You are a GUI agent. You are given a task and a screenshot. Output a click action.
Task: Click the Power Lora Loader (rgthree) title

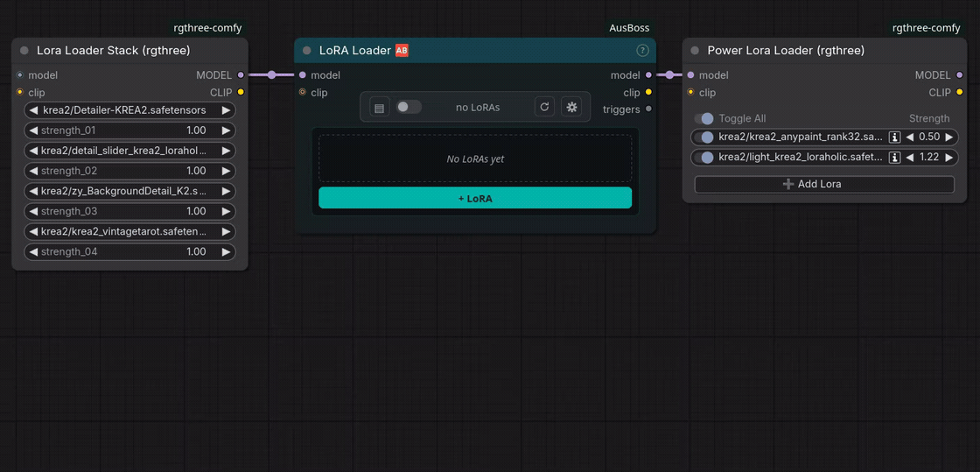(x=786, y=51)
